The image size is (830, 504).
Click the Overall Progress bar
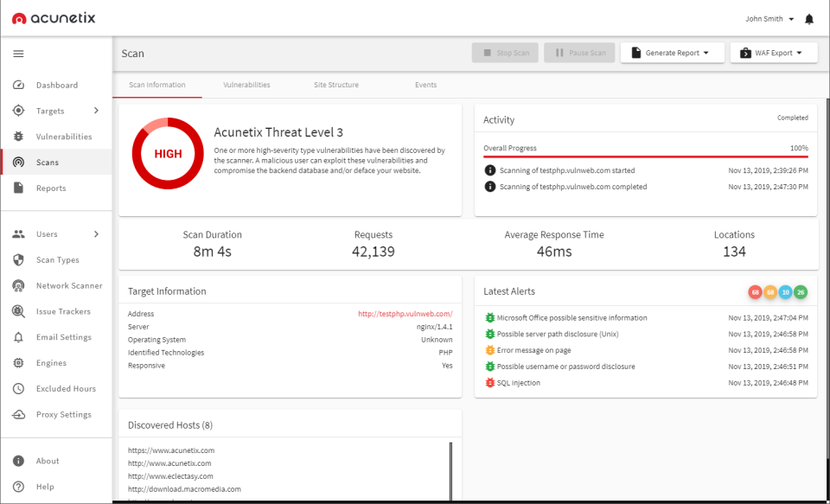pos(646,156)
